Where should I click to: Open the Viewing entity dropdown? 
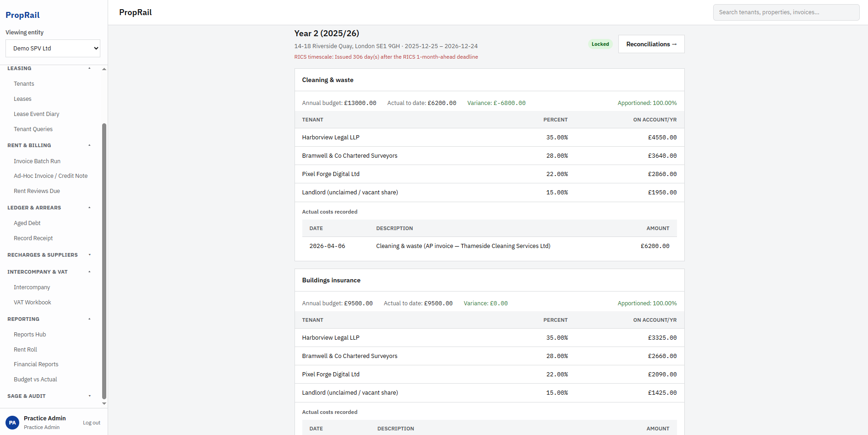53,48
